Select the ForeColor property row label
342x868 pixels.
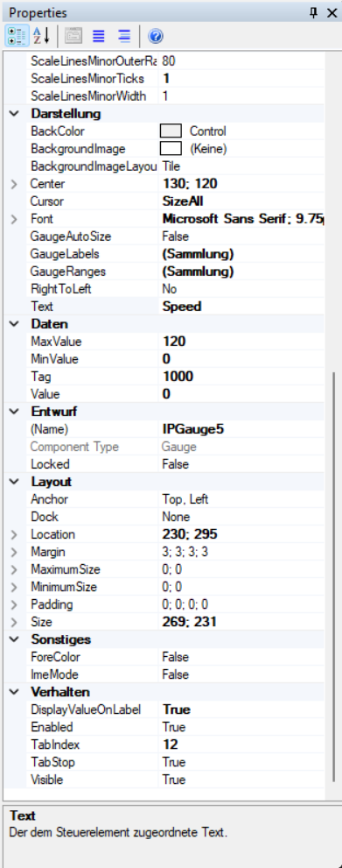pyautogui.click(x=55, y=657)
